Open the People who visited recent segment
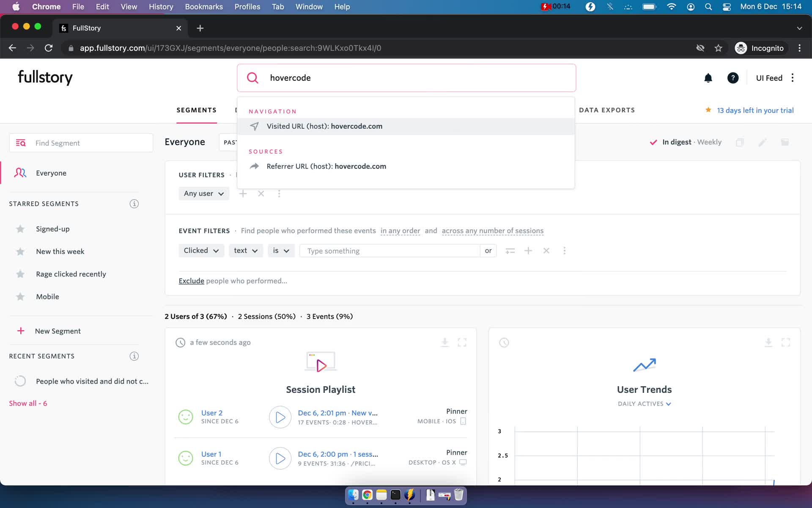Viewport: 812px width, 508px height. [92, 381]
